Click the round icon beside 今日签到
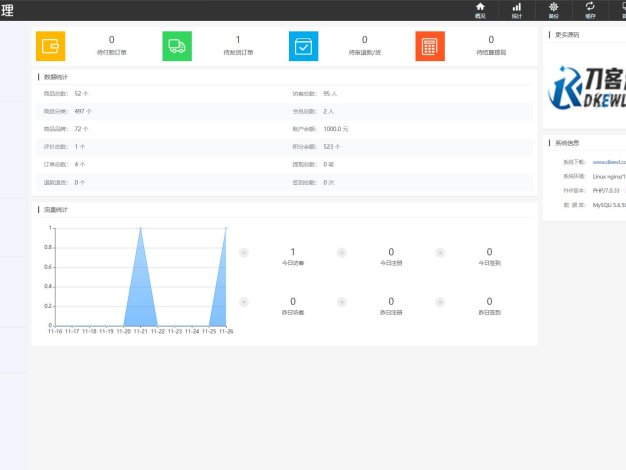Image resolution: width=626 pixels, height=470 pixels. pyautogui.click(x=439, y=253)
